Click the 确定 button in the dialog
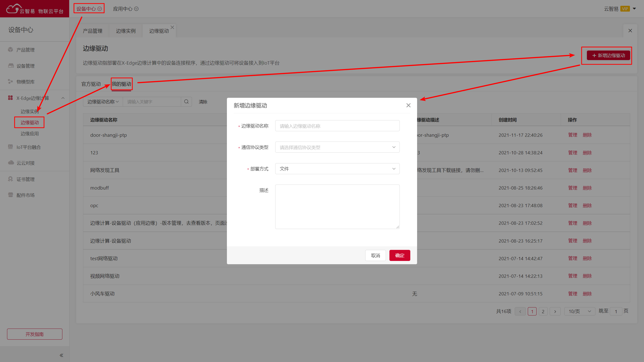Image resolution: width=644 pixels, height=362 pixels. [x=399, y=255]
